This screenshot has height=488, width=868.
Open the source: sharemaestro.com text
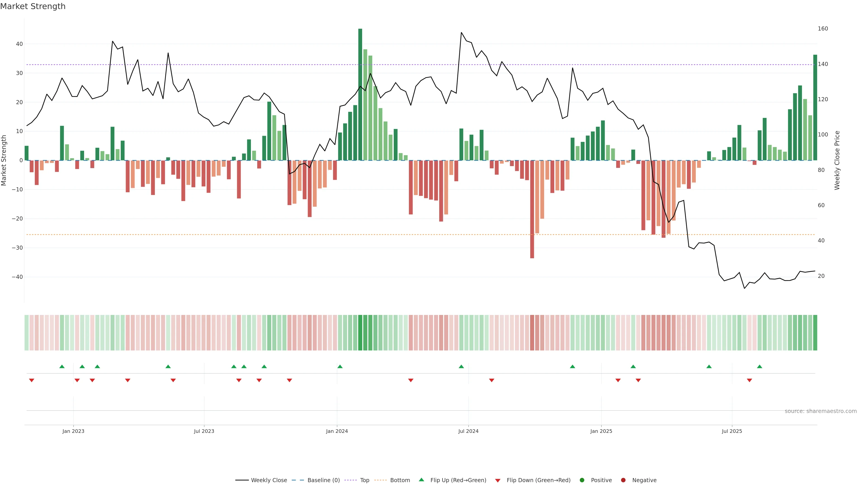pyautogui.click(x=821, y=411)
